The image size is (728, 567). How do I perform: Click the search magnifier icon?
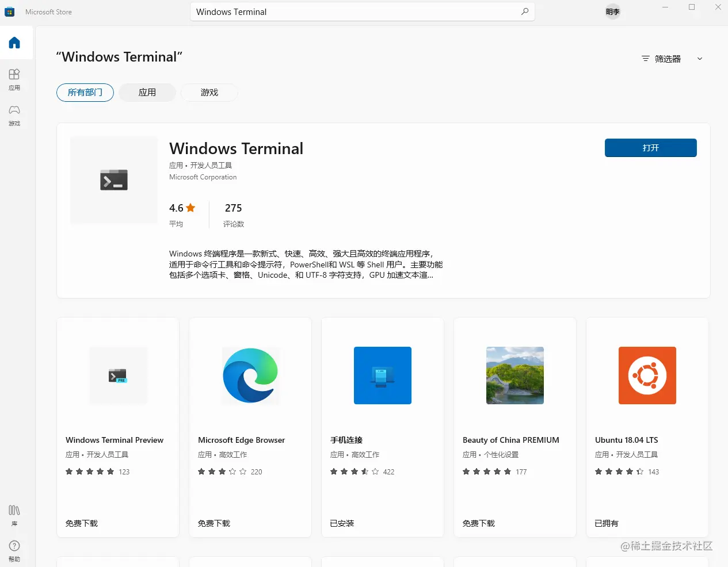525,12
